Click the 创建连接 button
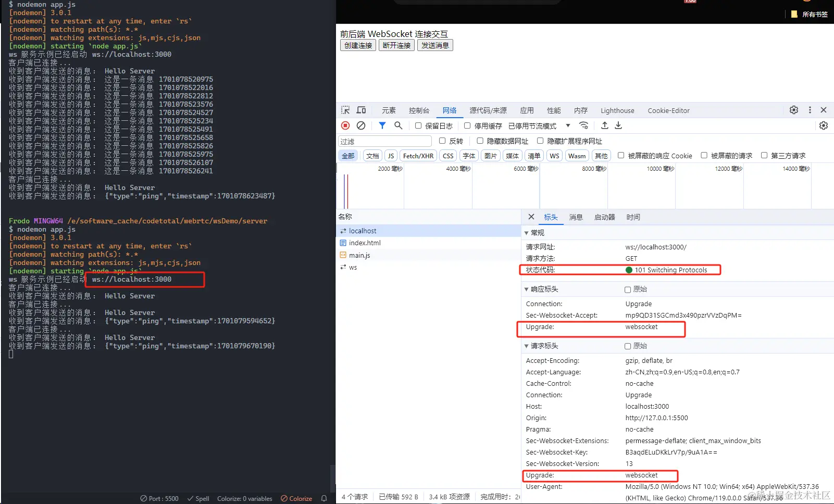Screen dimensions: 834x504 tap(358, 45)
